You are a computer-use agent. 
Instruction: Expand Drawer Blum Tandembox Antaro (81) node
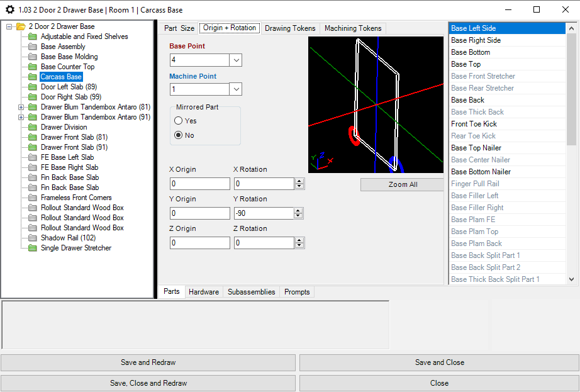point(22,107)
